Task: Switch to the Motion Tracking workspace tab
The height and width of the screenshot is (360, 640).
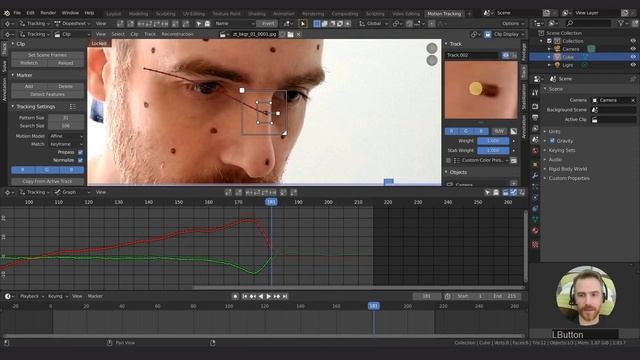Action: (x=444, y=13)
